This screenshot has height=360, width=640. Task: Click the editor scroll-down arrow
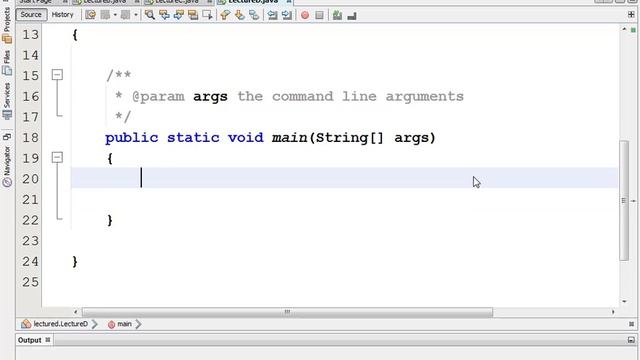(x=624, y=301)
